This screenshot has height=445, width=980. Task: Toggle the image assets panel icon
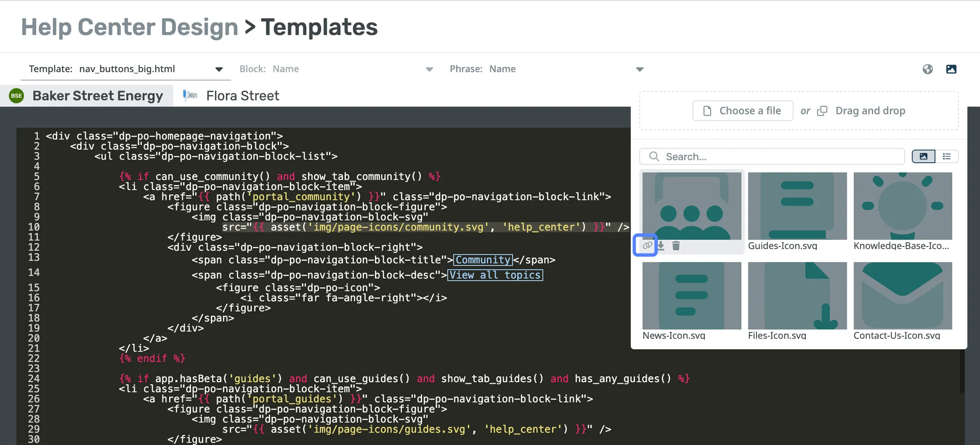coord(951,69)
